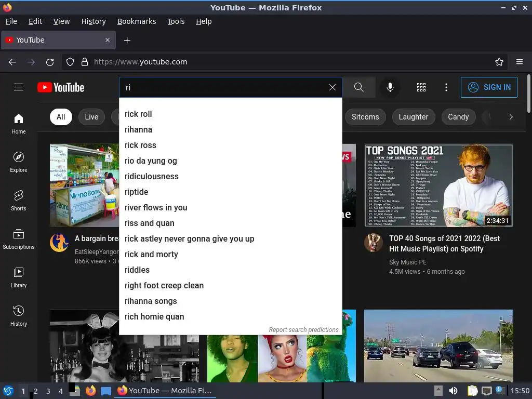Bookmark this page with star
The height and width of the screenshot is (399, 532).
click(x=499, y=62)
